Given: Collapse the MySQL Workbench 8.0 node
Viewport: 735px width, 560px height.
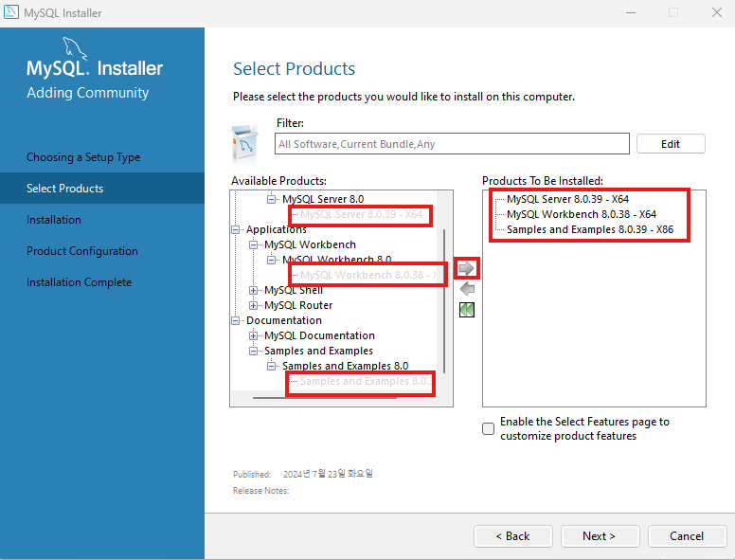Looking at the screenshot, I should tap(271, 260).
